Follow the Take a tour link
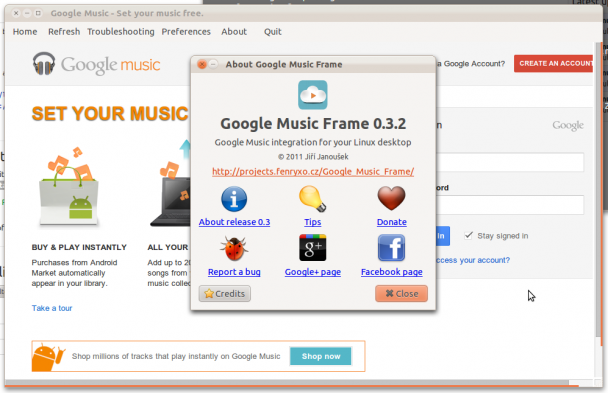The image size is (608, 393). [x=52, y=308]
